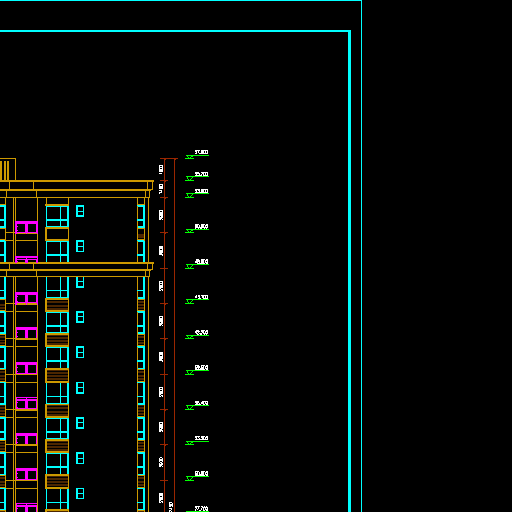The width and height of the screenshot is (512, 512).
Task: Click the topmost small cyan square window
Action: click(80, 211)
